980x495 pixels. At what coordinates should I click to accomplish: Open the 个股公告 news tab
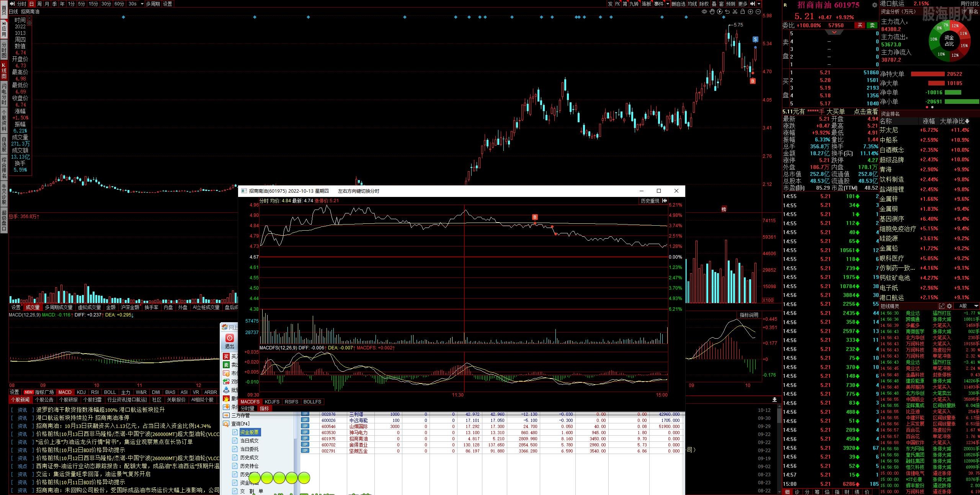coord(44,400)
